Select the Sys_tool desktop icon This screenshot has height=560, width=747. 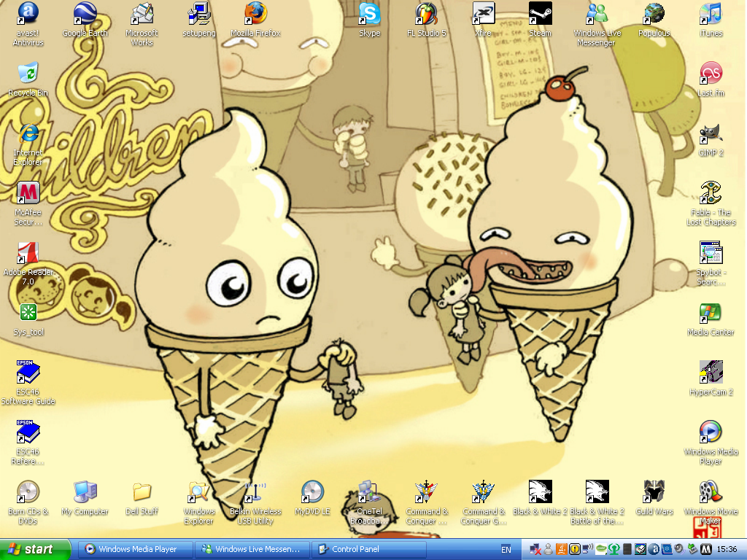(28, 319)
